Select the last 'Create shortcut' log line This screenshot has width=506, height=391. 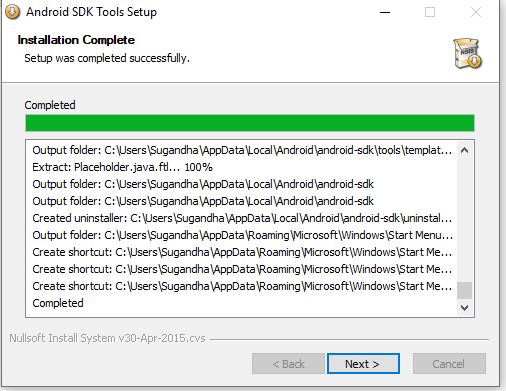point(242,286)
